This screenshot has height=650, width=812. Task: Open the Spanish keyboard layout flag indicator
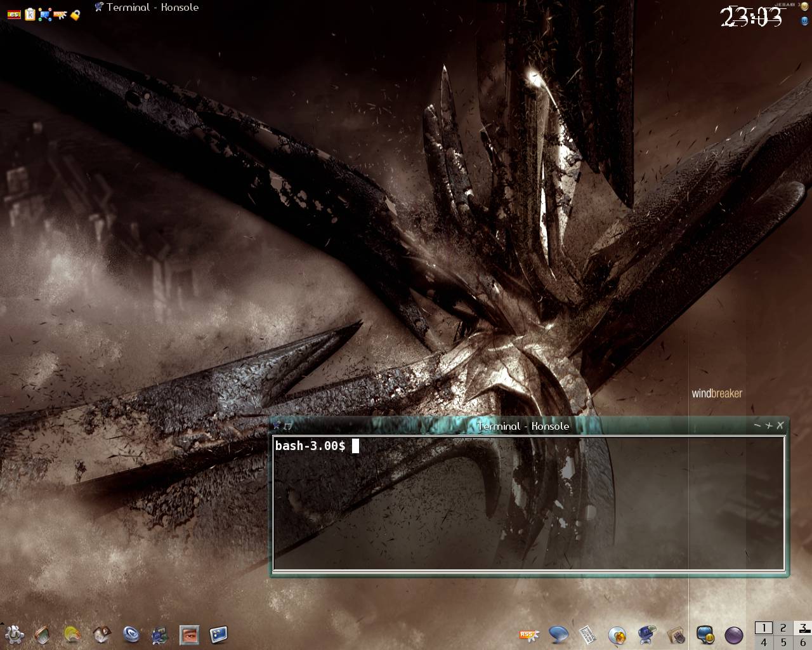pos(14,14)
